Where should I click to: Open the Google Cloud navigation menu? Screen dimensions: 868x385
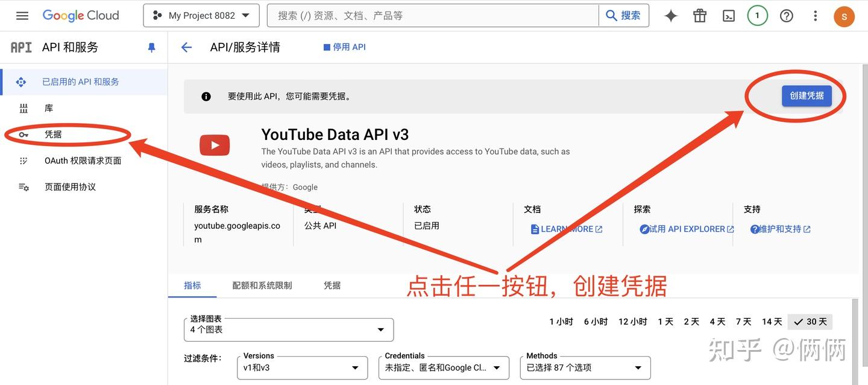22,15
